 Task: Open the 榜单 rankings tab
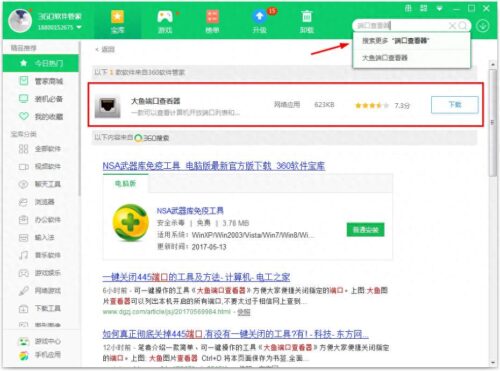pyautogui.click(x=212, y=21)
